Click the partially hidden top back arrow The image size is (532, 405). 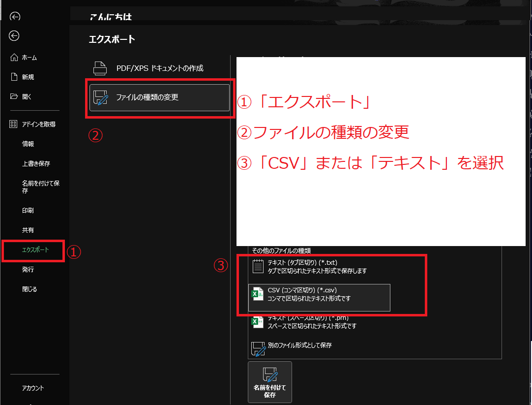[x=15, y=16]
